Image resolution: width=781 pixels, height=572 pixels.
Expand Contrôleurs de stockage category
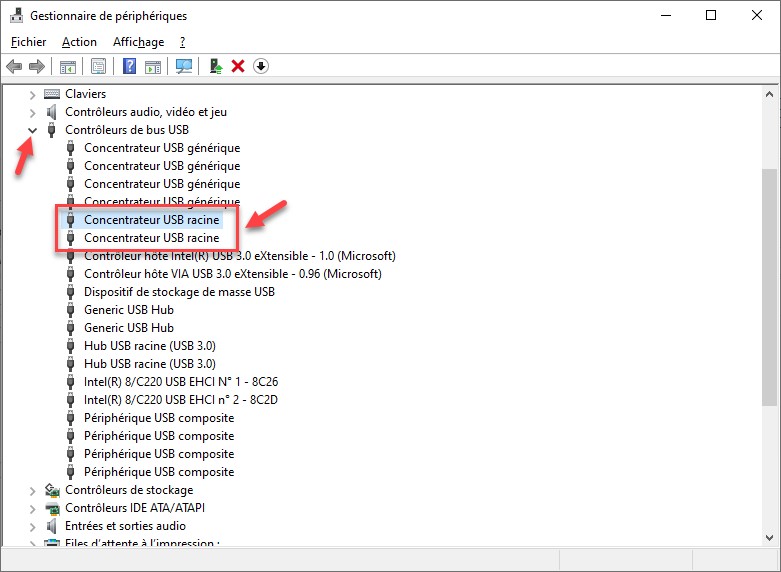coord(33,490)
